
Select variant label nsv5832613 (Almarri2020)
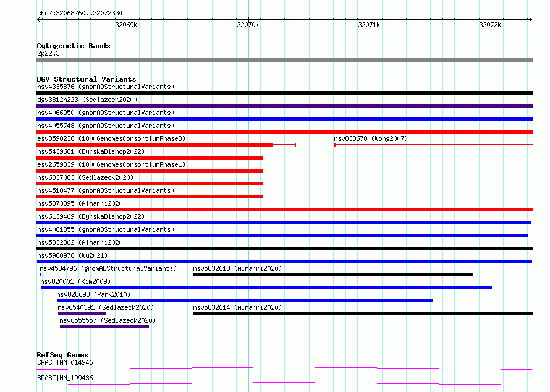[237, 268]
